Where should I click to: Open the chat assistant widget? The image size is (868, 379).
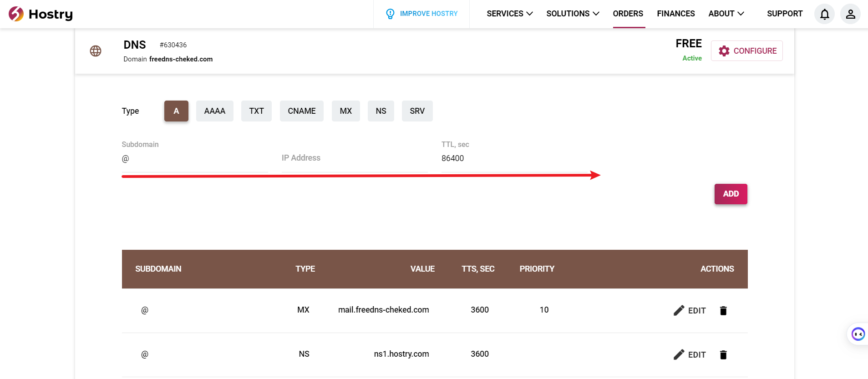pyautogui.click(x=858, y=334)
